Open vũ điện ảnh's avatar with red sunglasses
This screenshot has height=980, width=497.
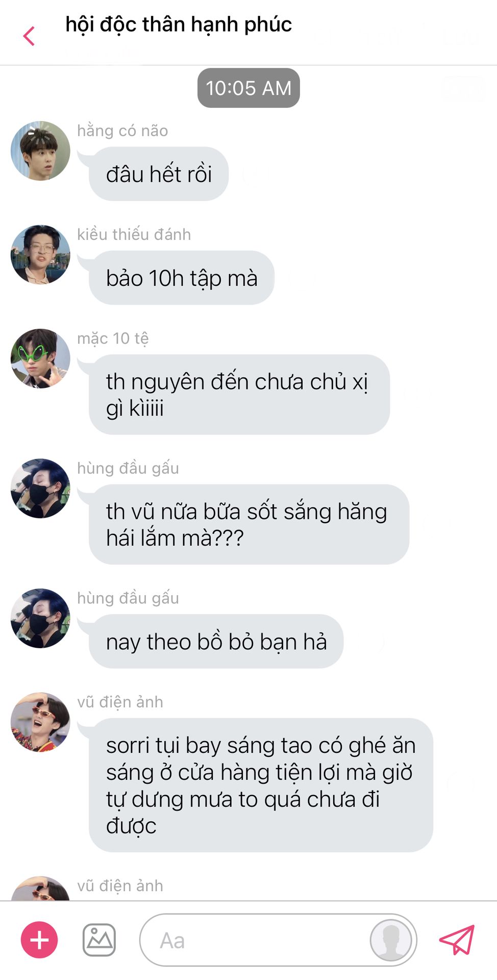[40, 722]
